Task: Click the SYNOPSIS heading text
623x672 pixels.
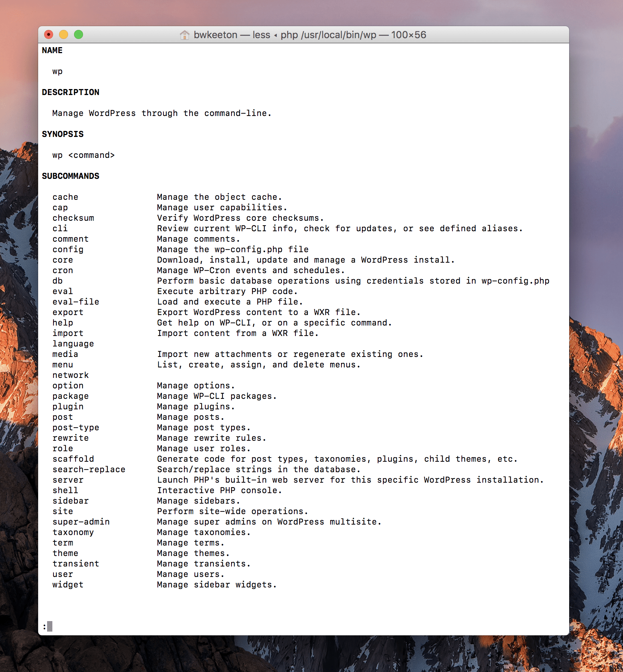Action: point(63,134)
